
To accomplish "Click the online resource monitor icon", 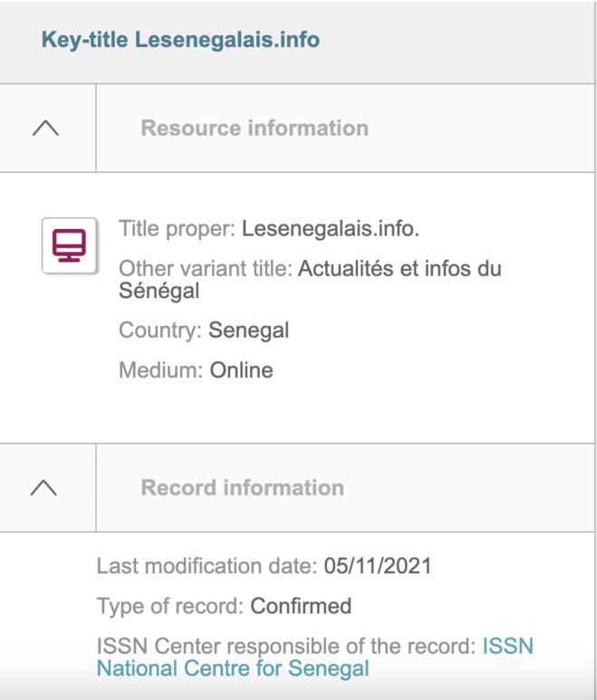I will tap(69, 245).
